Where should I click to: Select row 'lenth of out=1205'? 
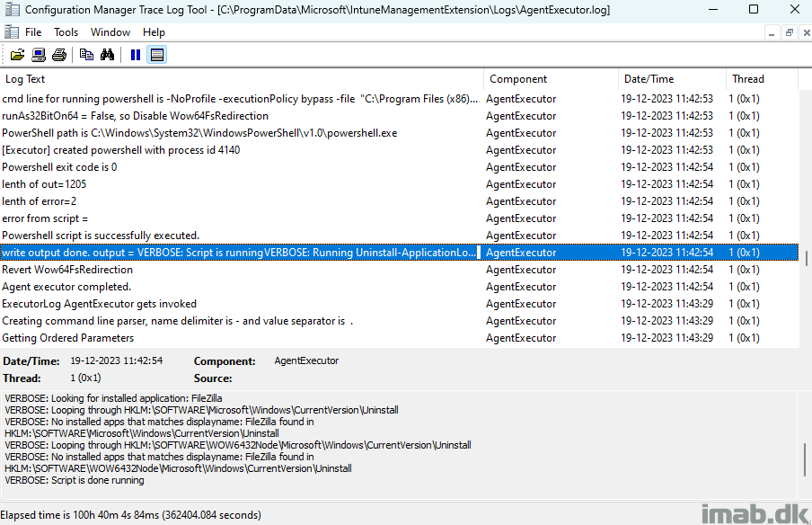click(399, 184)
